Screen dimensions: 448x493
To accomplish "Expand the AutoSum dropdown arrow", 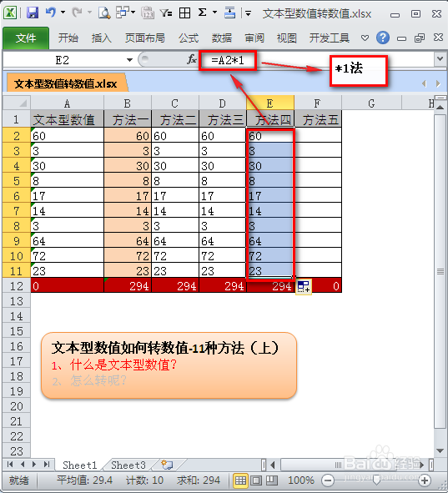I will 214,13.
